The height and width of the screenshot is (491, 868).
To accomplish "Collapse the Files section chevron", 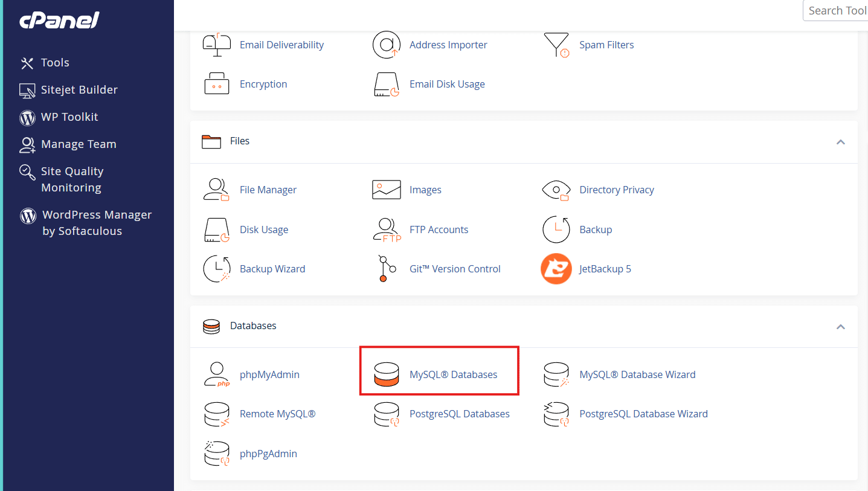I will pos(840,142).
